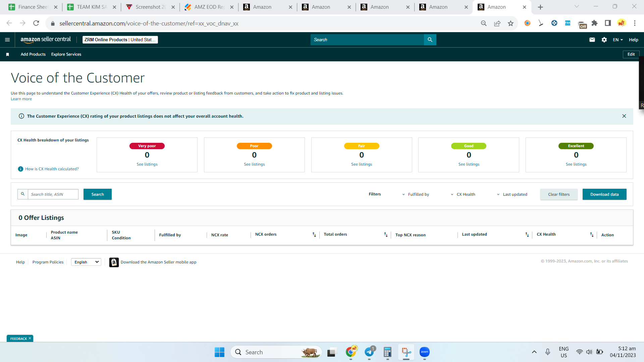Click the Download data button
This screenshot has height=362, width=644.
tap(604, 194)
